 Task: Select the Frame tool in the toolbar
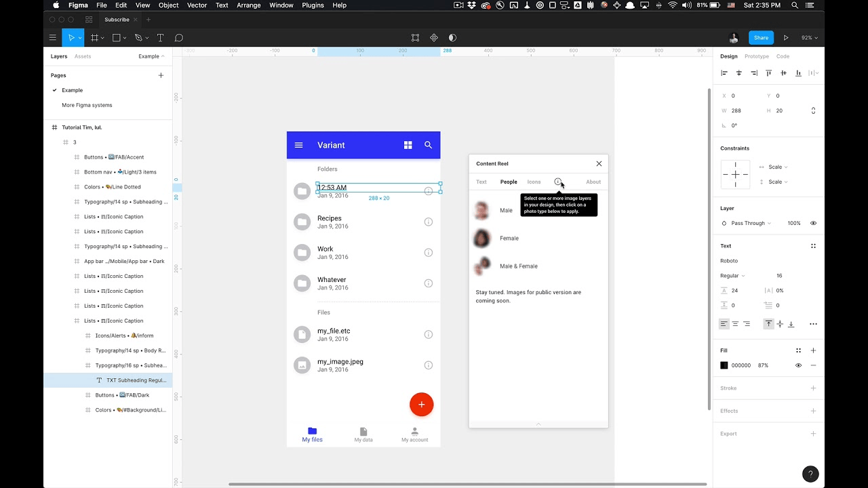coord(95,37)
